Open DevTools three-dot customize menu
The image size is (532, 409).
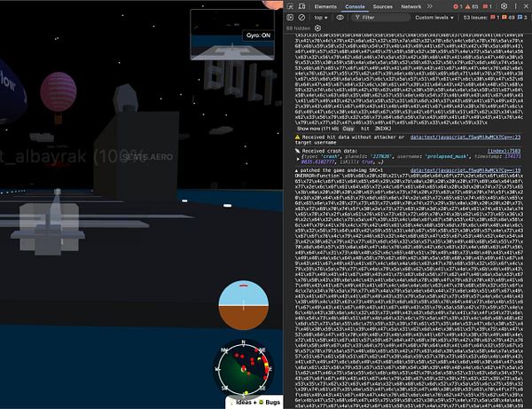click(515, 6)
